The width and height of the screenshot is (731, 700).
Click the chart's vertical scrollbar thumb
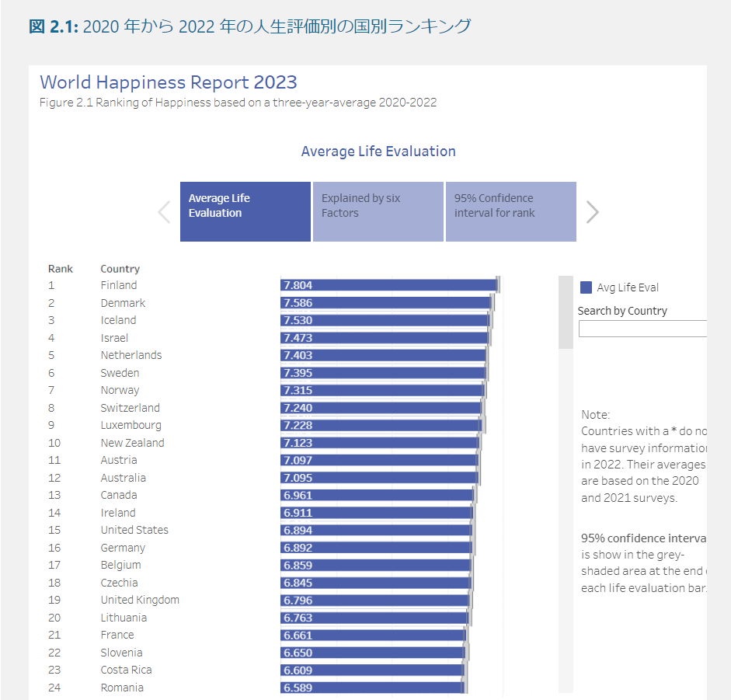[x=566, y=312]
